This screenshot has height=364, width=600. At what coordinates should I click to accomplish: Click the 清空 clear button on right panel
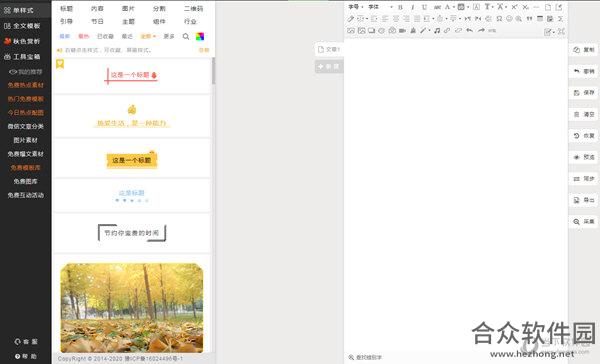[x=584, y=114]
